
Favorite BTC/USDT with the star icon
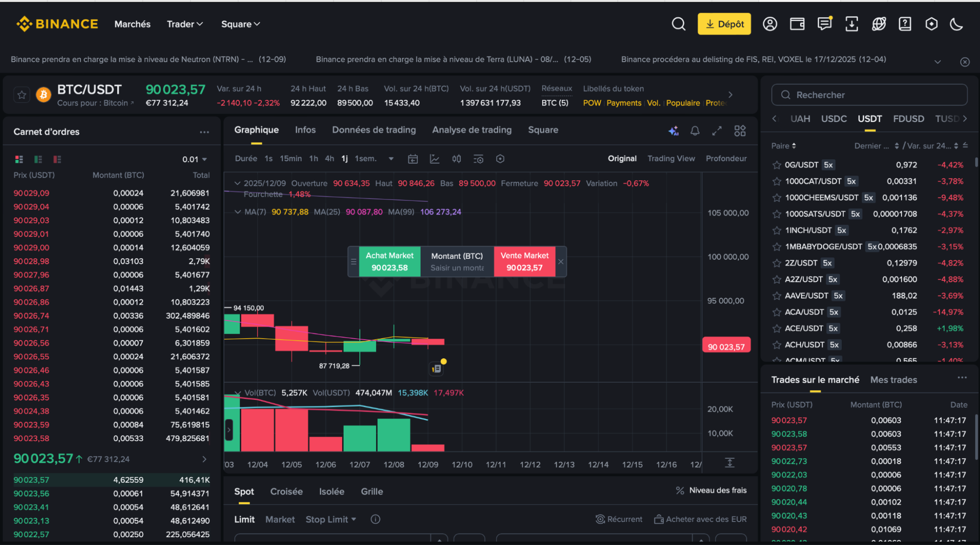(22, 95)
